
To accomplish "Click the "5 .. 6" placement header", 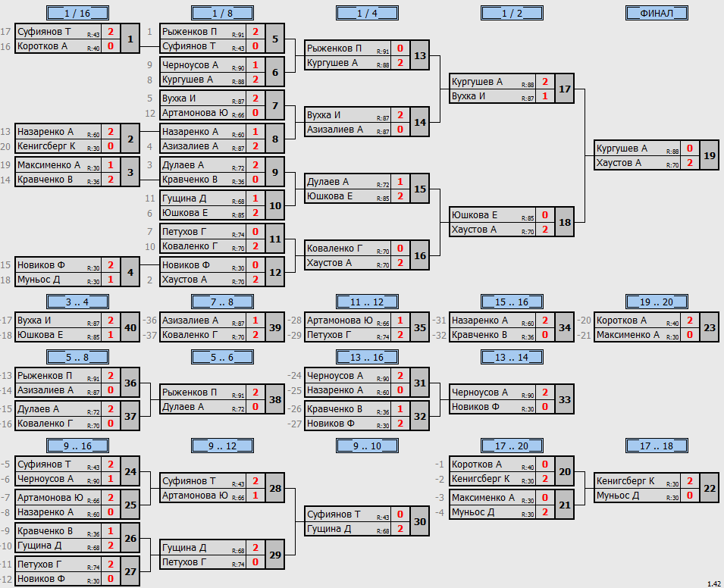I will pos(223,357).
